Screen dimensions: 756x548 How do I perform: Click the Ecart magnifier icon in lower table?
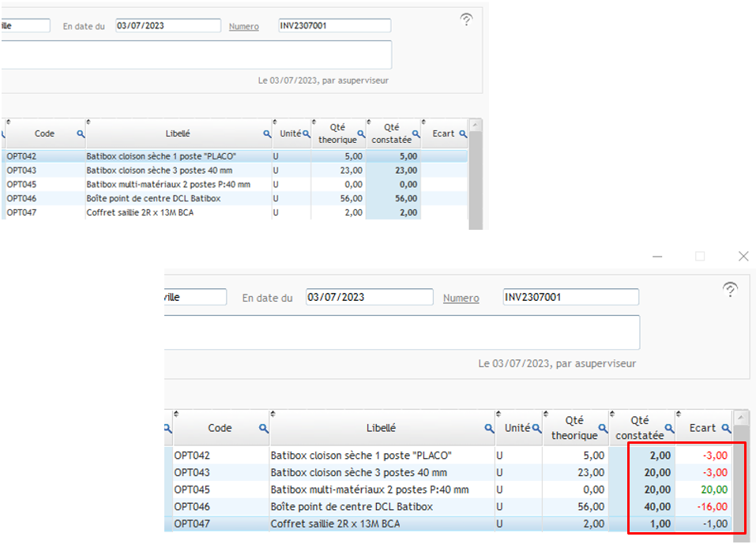pyautogui.click(x=724, y=428)
